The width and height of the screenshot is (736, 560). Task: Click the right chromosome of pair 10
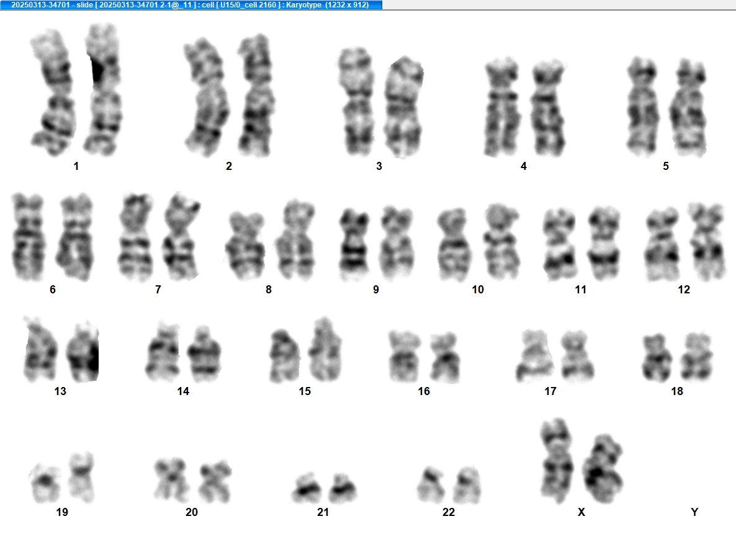pos(502,242)
